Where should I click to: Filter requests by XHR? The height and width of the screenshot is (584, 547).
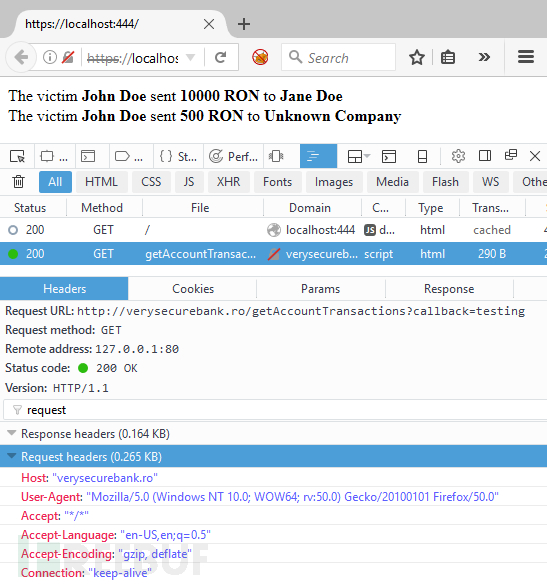228,182
